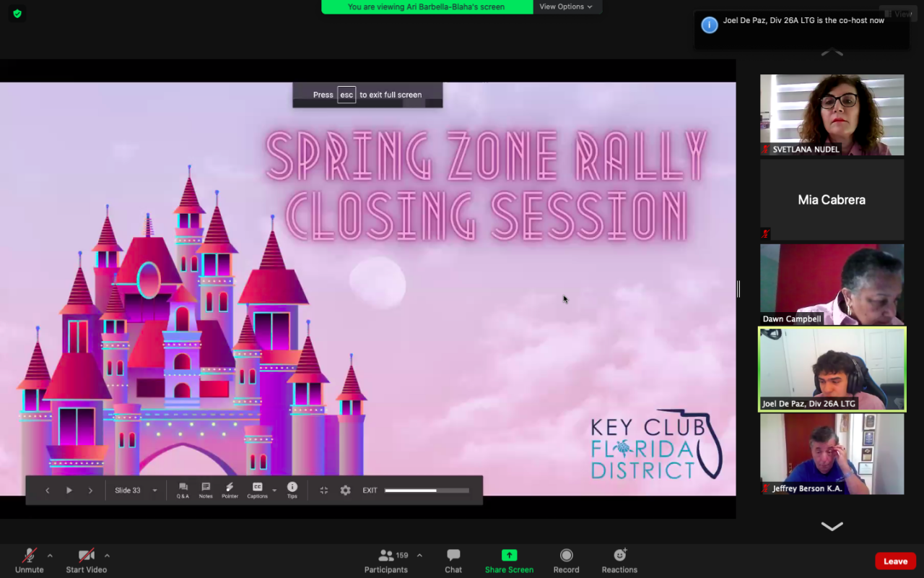The image size is (924, 578).
Task: Open the View Options dropdown
Action: click(566, 7)
